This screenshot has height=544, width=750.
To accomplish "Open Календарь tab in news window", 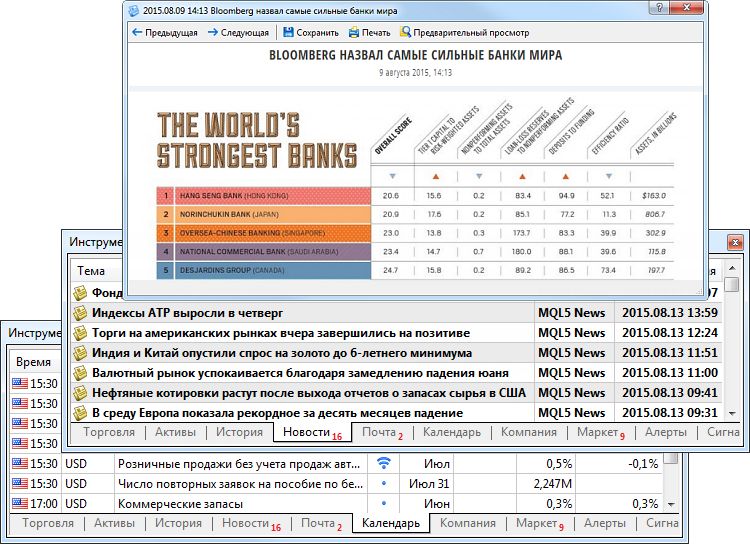I will [452, 432].
